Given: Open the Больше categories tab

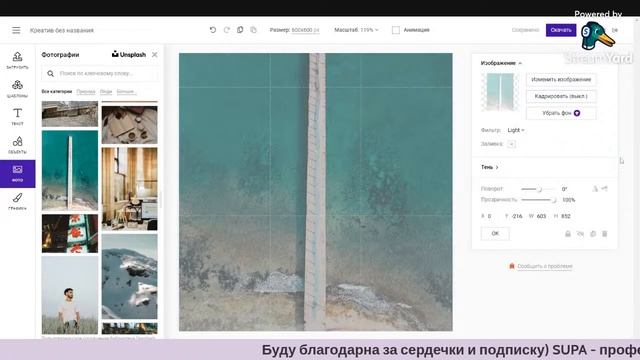Looking at the screenshot, I should coord(127,91).
